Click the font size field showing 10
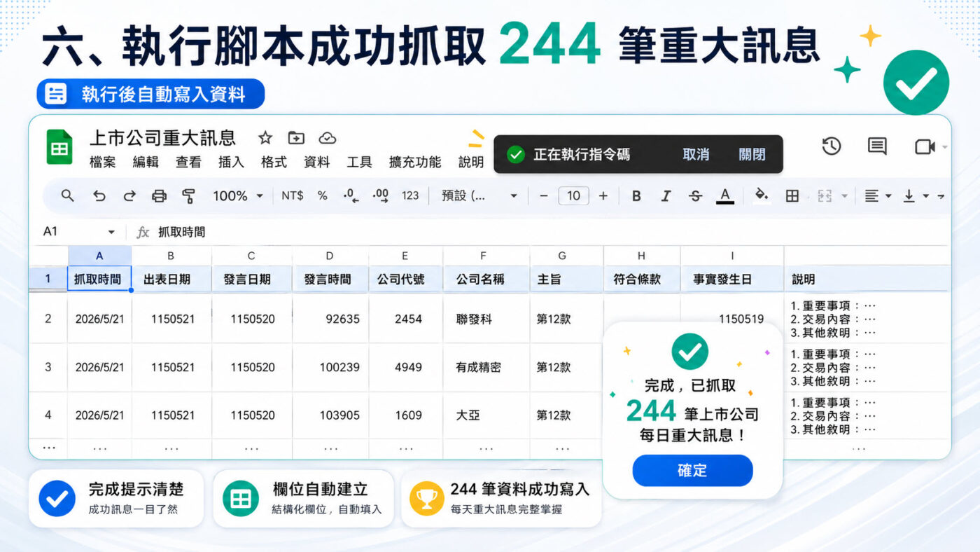 [573, 196]
